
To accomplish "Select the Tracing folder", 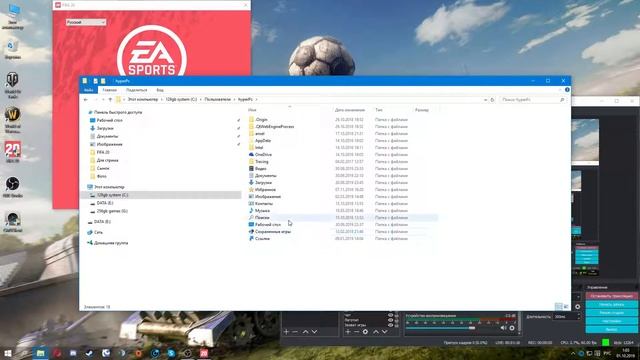I will tap(261, 162).
